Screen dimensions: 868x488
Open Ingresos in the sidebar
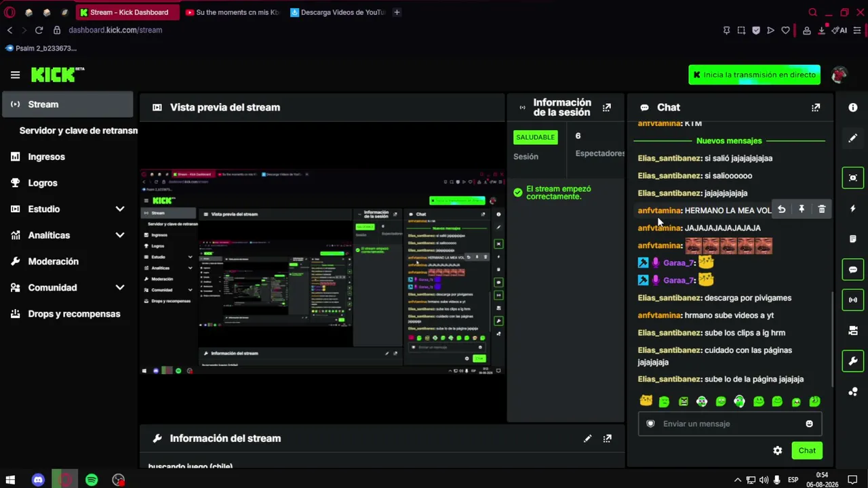click(x=46, y=157)
